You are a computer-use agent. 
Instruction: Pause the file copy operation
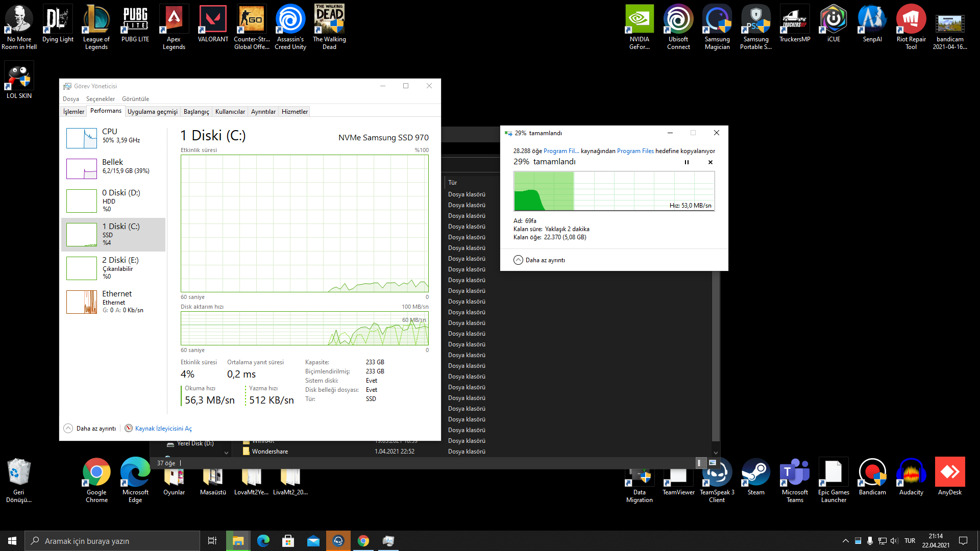click(687, 162)
